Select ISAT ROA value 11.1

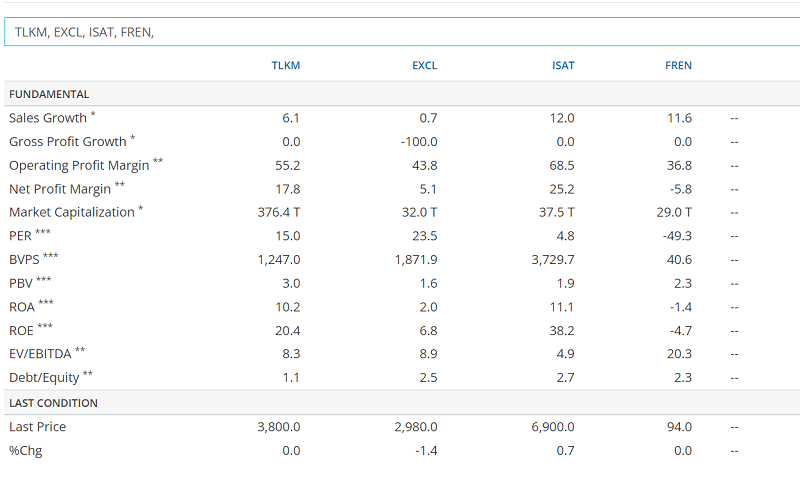(x=562, y=307)
